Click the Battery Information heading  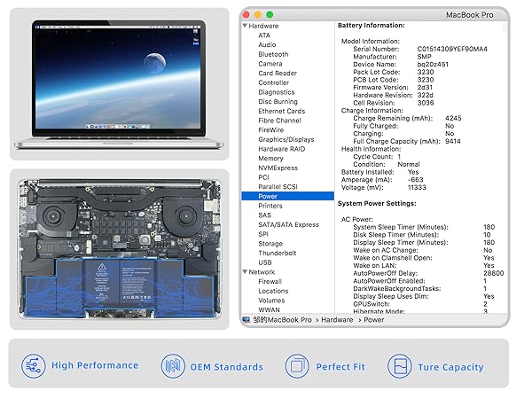point(372,26)
